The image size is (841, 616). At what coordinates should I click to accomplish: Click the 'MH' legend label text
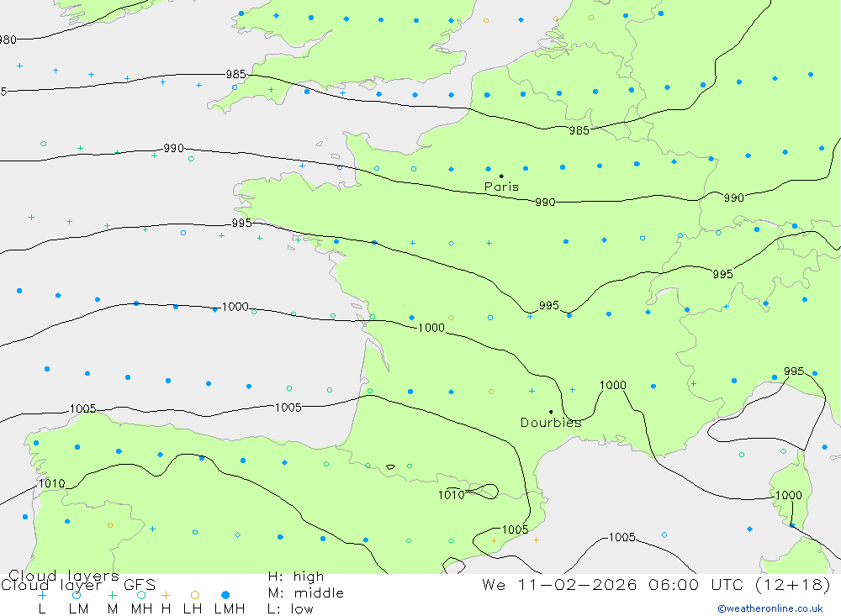[x=141, y=609]
